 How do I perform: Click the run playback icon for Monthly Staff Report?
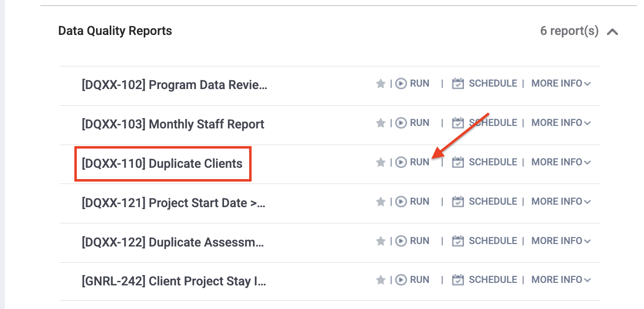pos(400,123)
